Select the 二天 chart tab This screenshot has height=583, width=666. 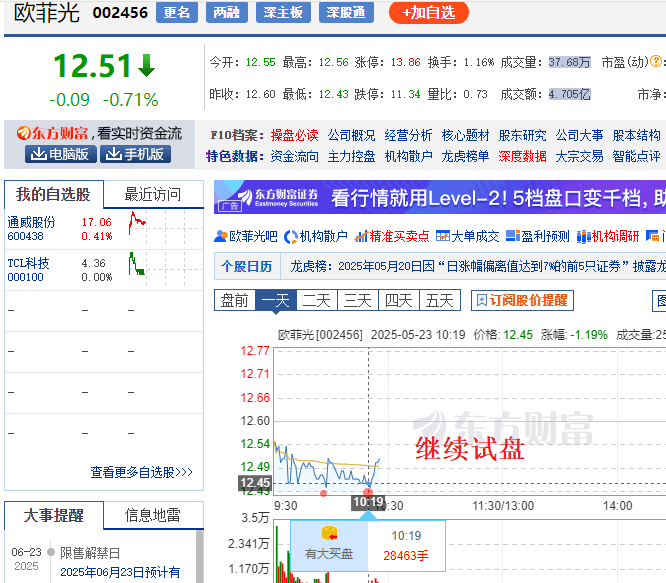coord(317,300)
